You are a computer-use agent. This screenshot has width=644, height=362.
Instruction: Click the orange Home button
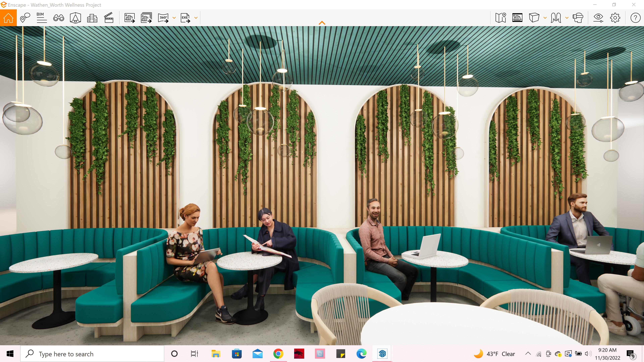click(x=8, y=18)
